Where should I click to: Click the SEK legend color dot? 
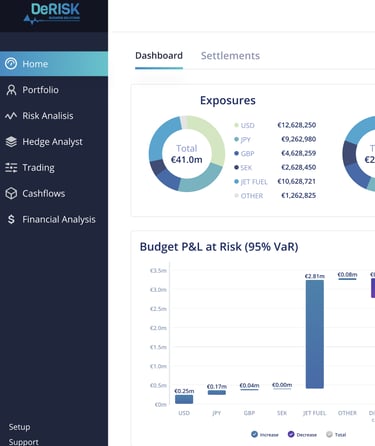pos(236,167)
